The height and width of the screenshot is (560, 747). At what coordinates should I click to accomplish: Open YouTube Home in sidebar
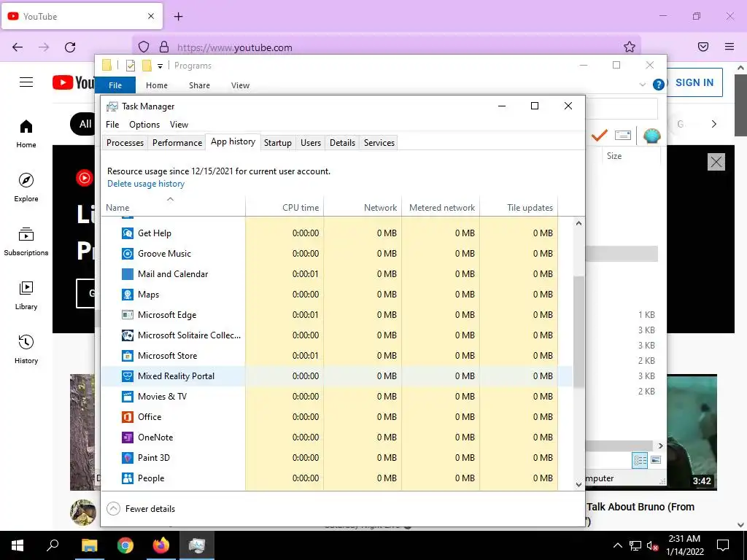[26, 134]
